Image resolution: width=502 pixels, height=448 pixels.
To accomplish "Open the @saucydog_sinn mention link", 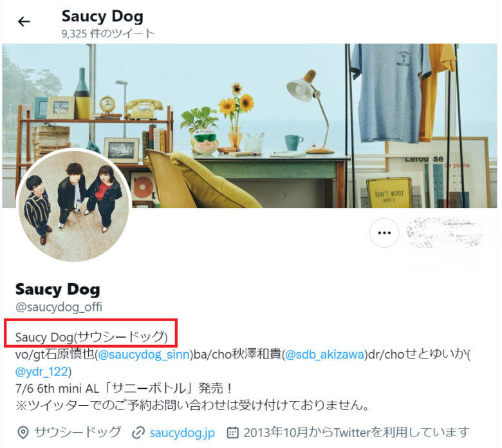I will click(144, 355).
